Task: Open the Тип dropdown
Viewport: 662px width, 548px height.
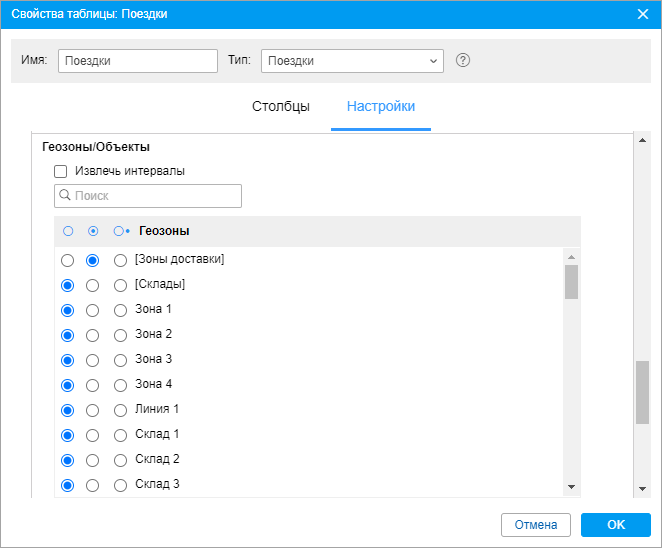Action: click(x=352, y=61)
